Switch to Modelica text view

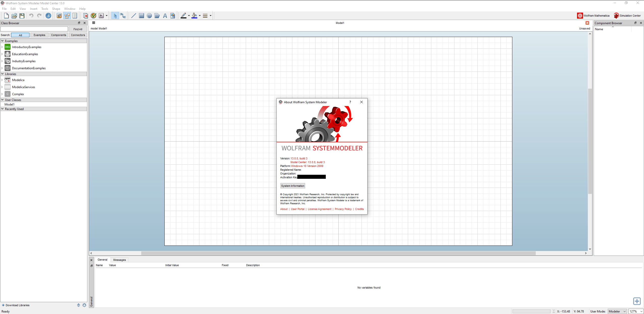75,16
